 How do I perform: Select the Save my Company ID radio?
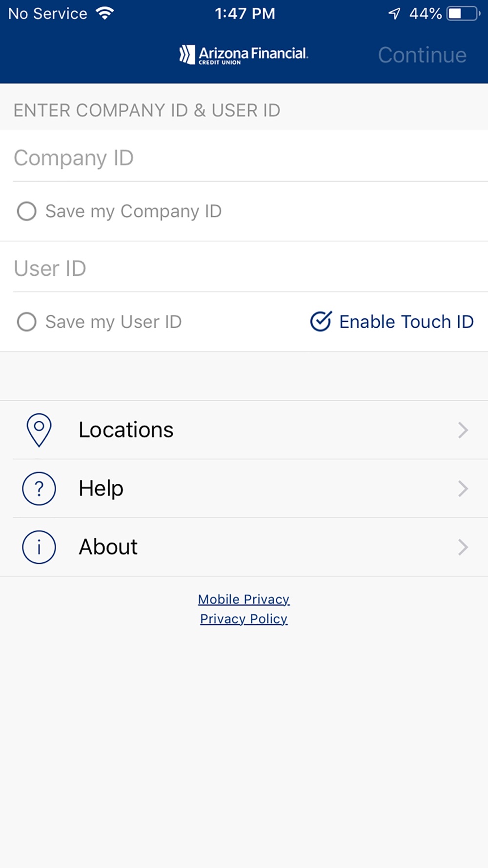tap(27, 211)
